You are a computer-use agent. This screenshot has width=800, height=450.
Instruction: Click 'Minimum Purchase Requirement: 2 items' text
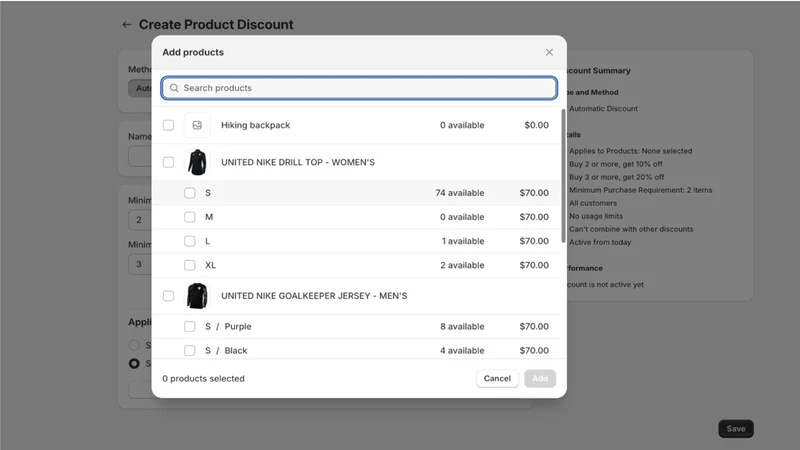pyautogui.click(x=641, y=190)
